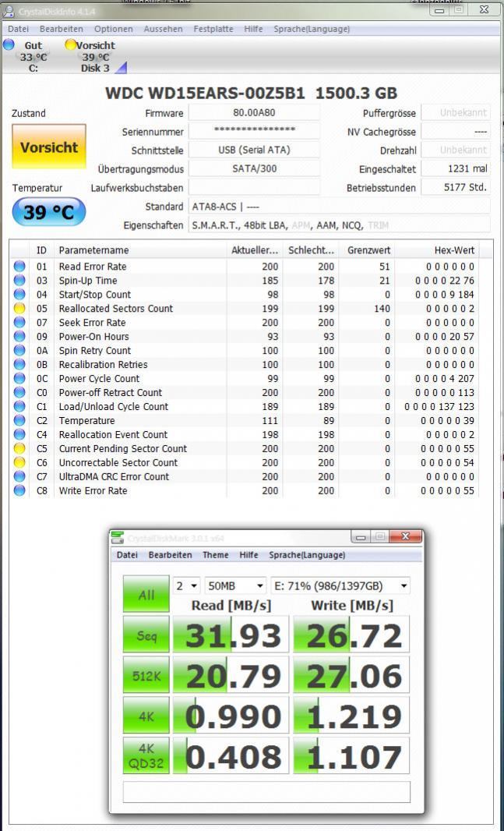
Task: Click the Übertragungsmodus SATA/300 field
Action: 254,168
